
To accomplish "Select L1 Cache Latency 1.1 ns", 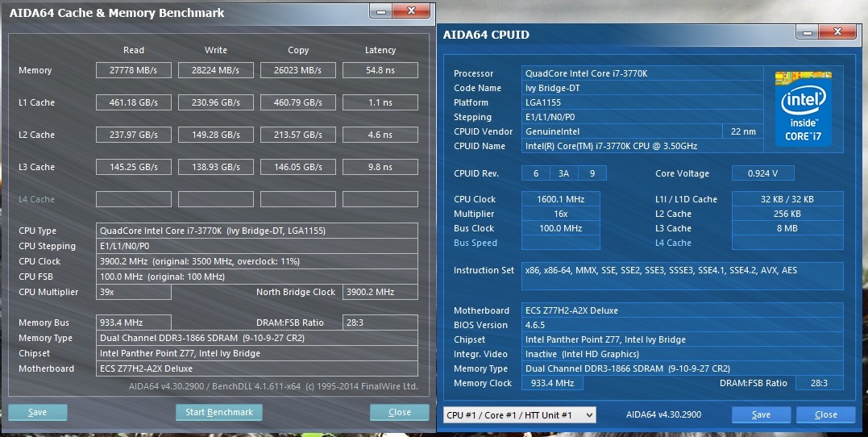I will click(380, 102).
